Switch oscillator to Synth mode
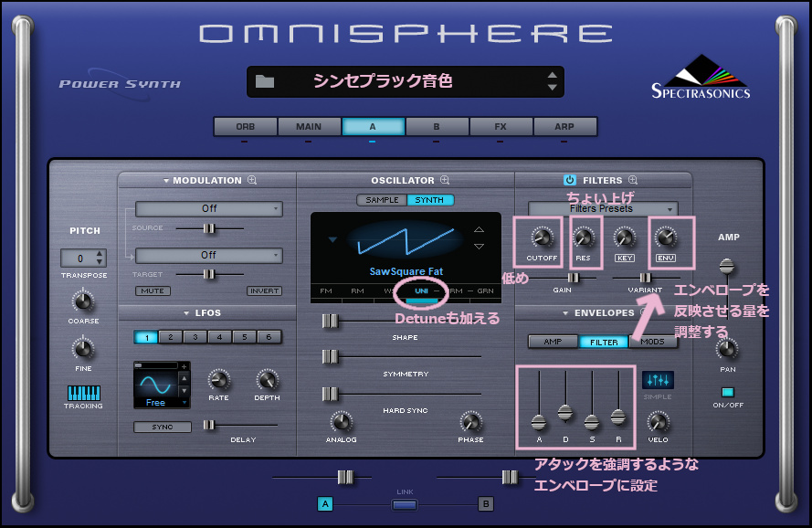 (x=430, y=200)
